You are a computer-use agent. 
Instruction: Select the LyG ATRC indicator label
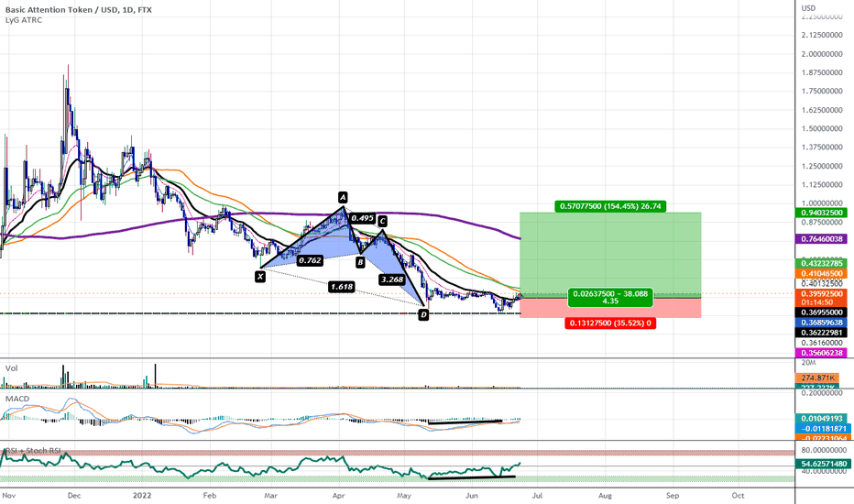[x=24, y=20]
